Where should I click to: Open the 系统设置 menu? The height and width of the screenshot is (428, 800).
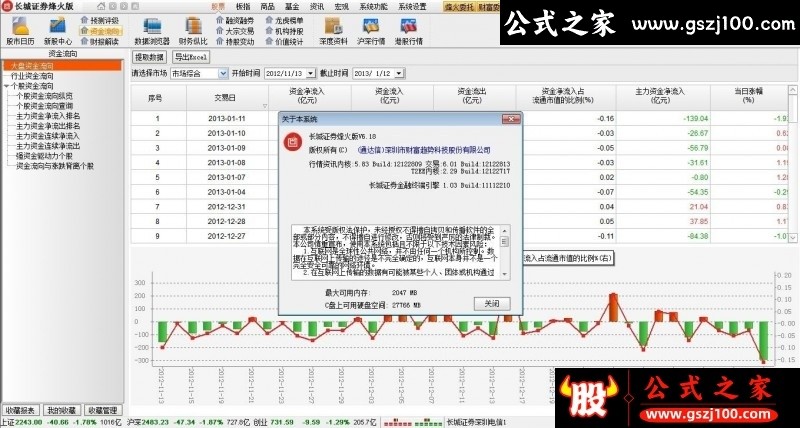pyautogui.click(x=412, y=7)
